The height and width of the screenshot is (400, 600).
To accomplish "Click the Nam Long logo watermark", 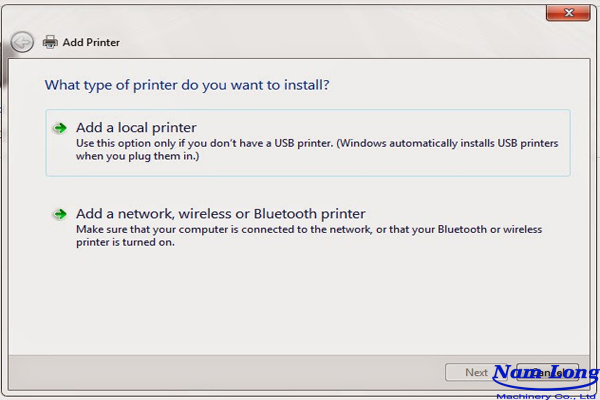I will [545, 372].
